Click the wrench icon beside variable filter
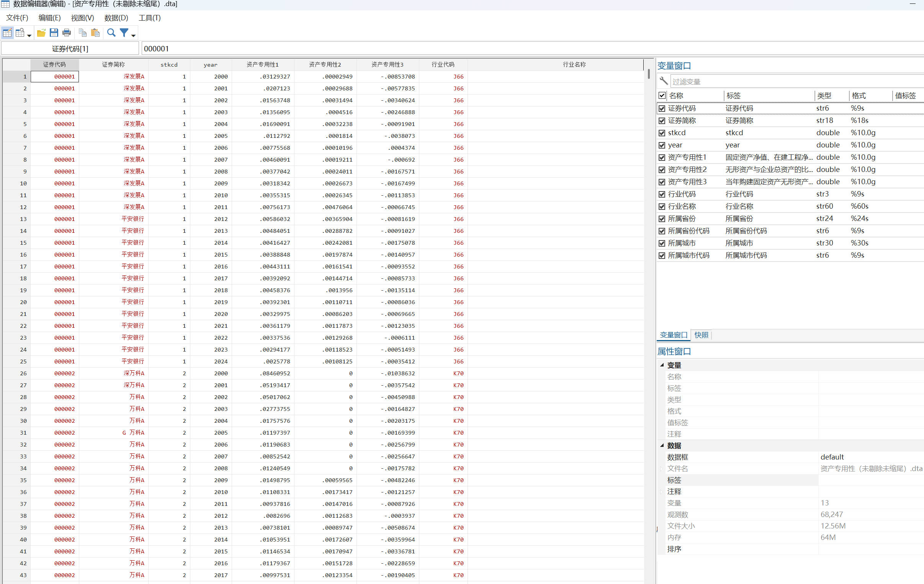The image size is (924, 584). pos(664,81)
